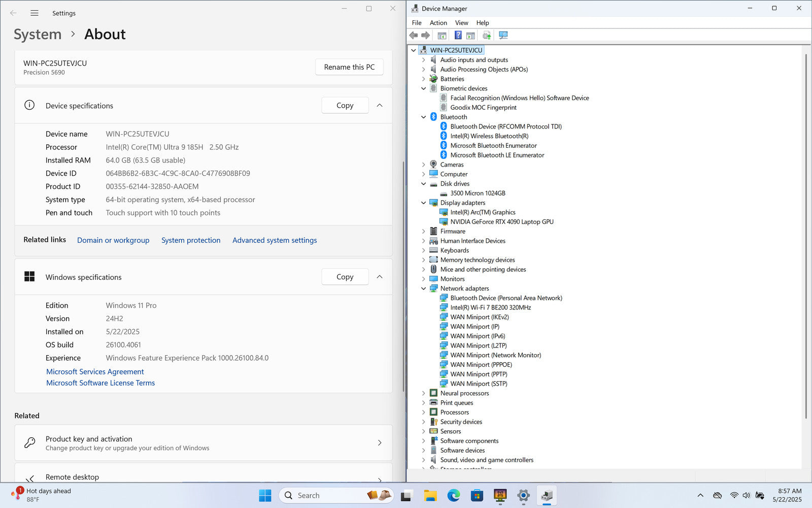
Task: Open Microsoft Store from the taskbar
Action: tap(477, 495)
